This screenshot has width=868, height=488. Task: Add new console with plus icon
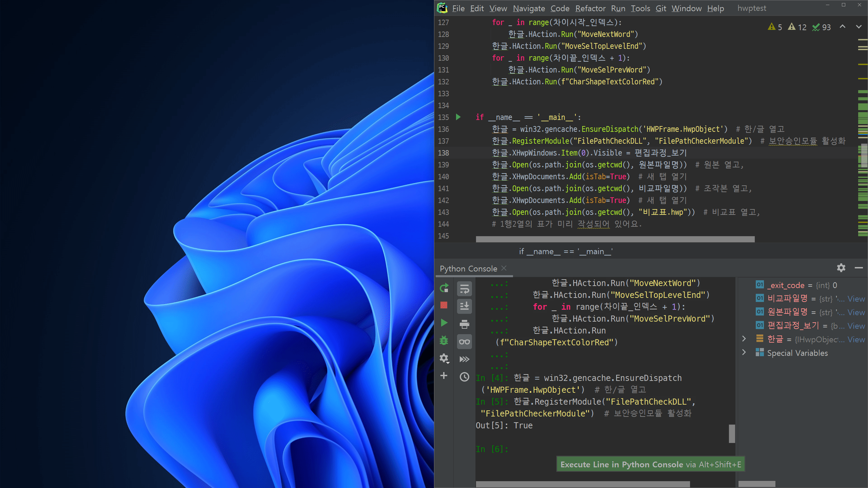[x=444, y=375]
